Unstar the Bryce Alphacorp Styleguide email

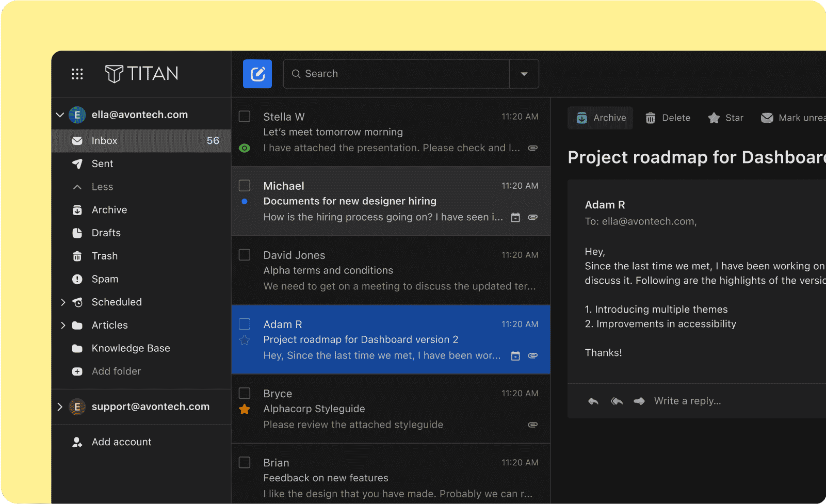[245, 410]
